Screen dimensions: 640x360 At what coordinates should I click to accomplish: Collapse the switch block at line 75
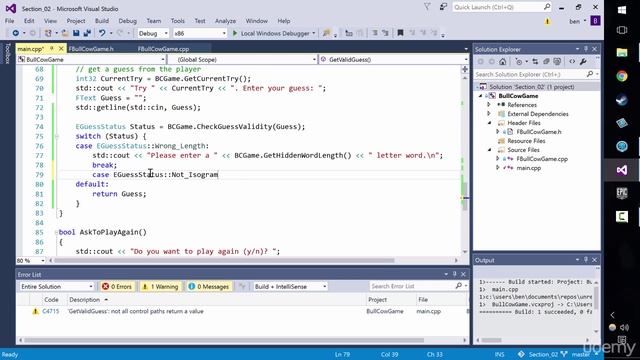click(57, 136)
